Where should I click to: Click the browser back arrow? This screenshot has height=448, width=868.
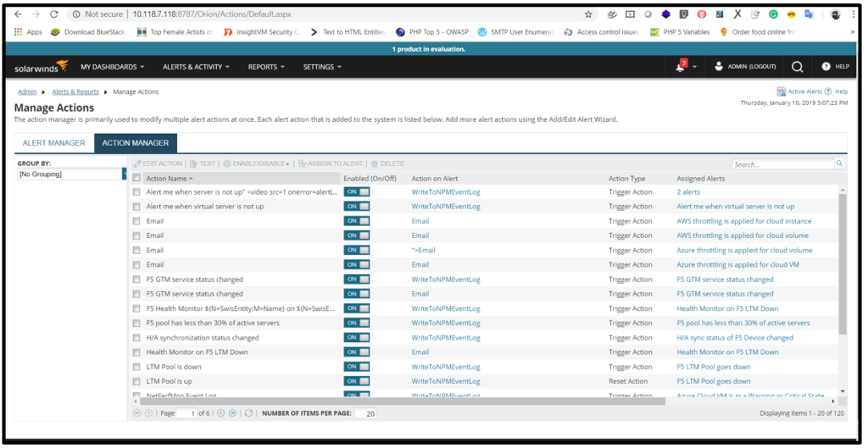19,14
